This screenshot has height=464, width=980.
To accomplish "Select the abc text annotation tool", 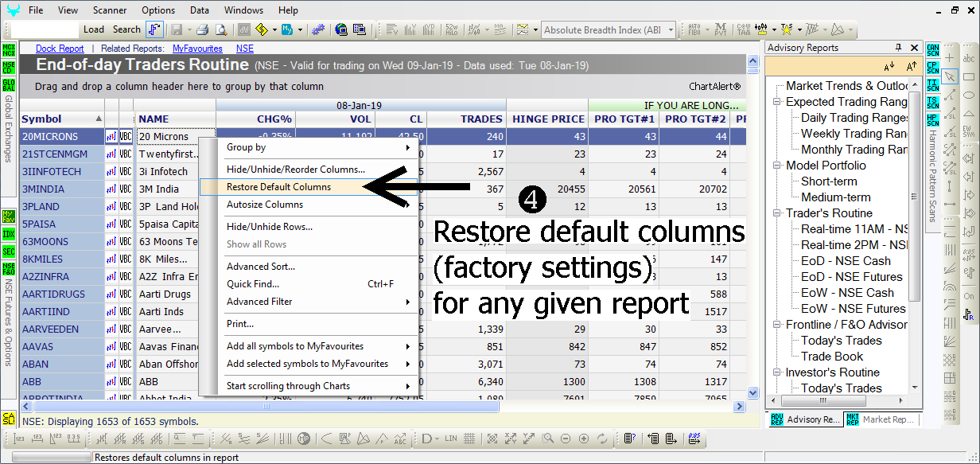I will point(969,59).
